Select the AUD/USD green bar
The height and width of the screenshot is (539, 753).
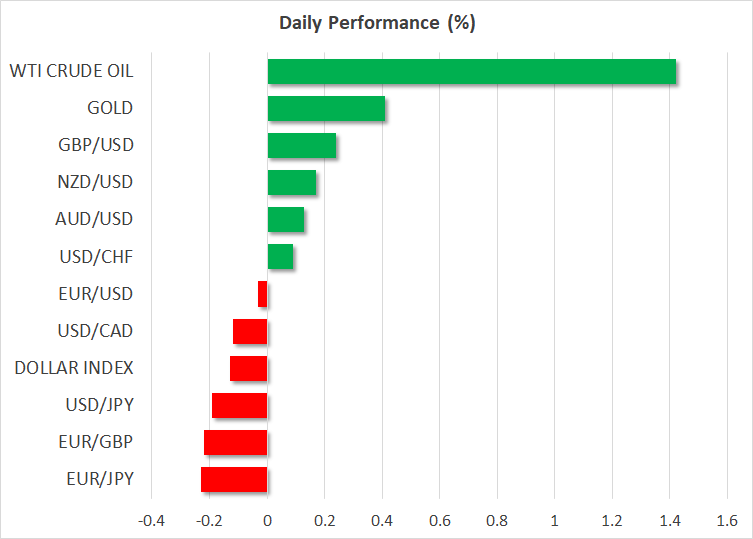[286, 220]
